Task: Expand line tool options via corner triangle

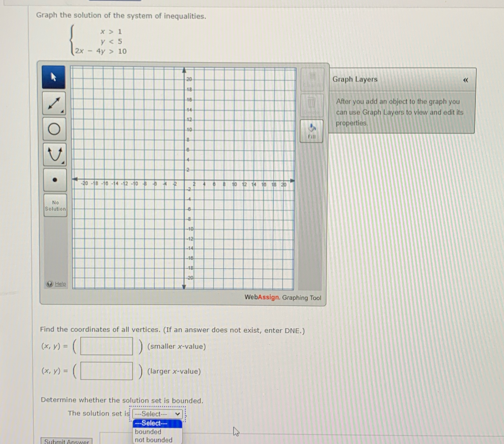Action: tap(62, 111)
